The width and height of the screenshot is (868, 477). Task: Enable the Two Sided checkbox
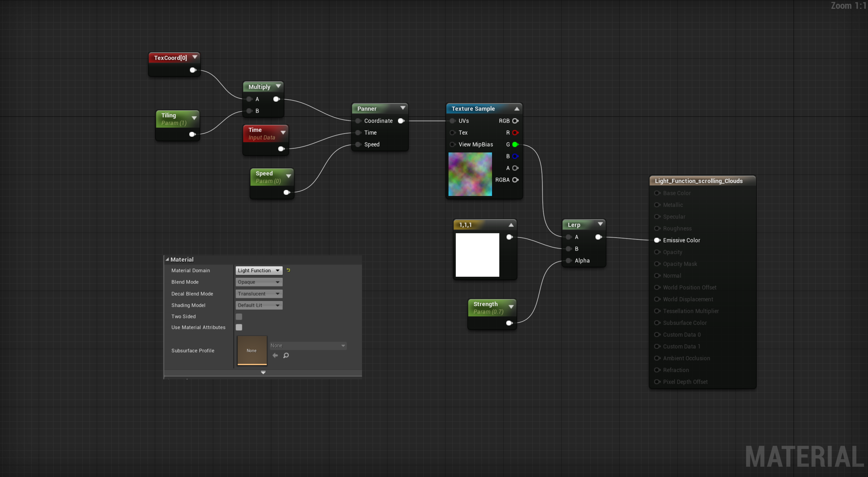click(239, 317)
